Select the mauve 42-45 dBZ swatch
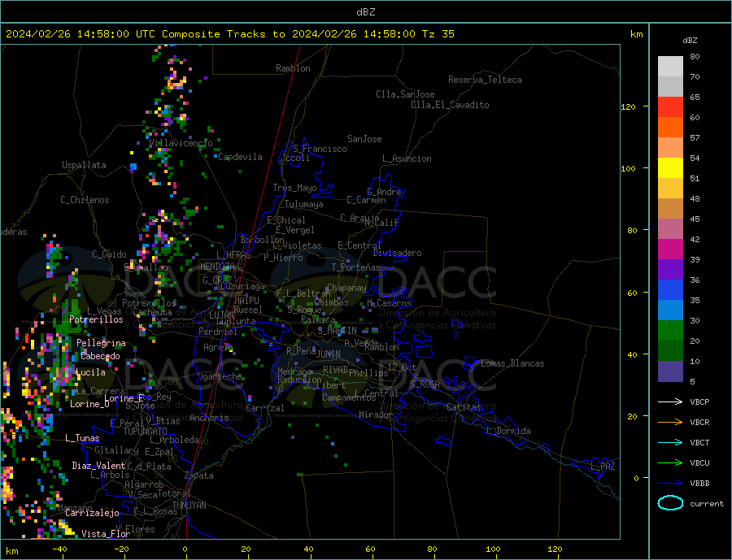The width and height of the screenshot is (732, 560). point(670,228)
